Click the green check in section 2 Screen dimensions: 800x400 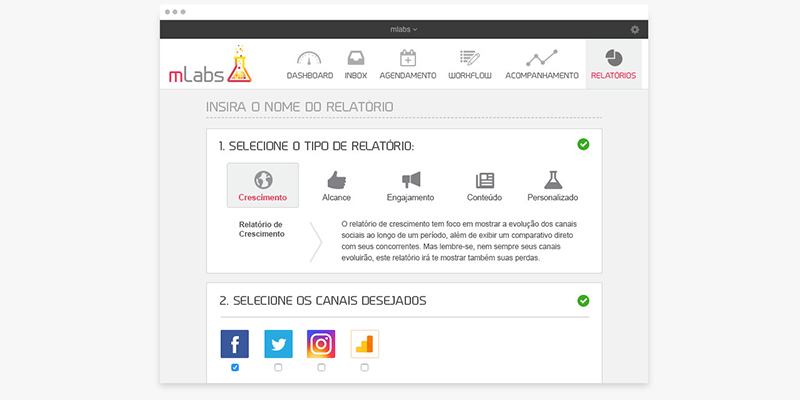click(583, 301)
